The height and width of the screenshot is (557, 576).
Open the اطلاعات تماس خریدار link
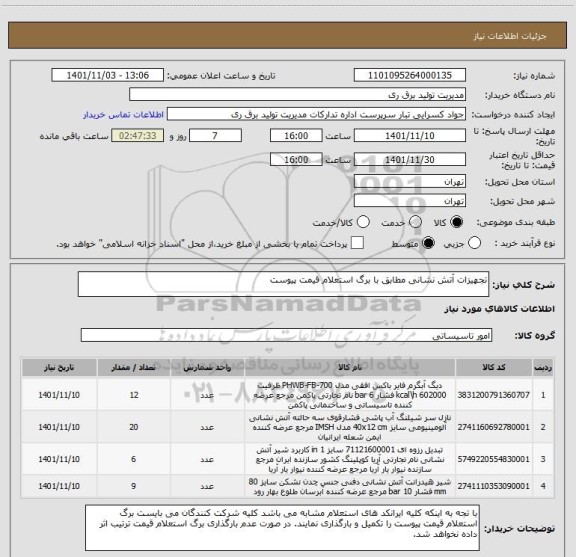pyautogui.click(x=123, y=115)
